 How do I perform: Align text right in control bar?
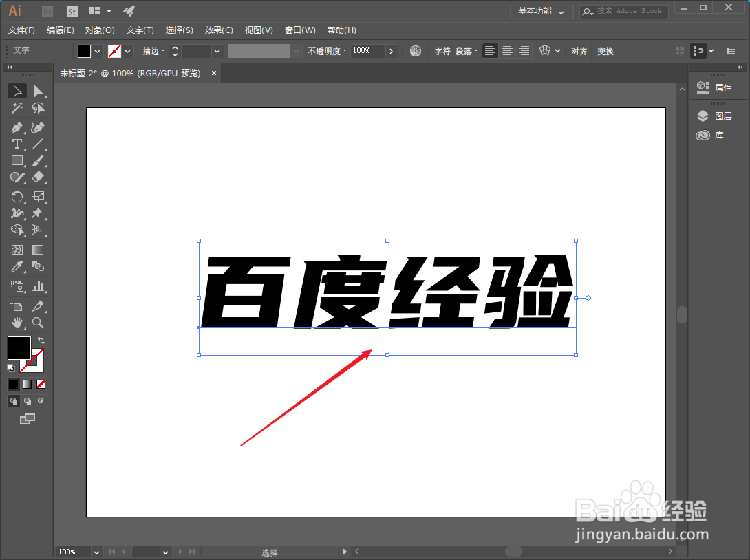point(524,51)
